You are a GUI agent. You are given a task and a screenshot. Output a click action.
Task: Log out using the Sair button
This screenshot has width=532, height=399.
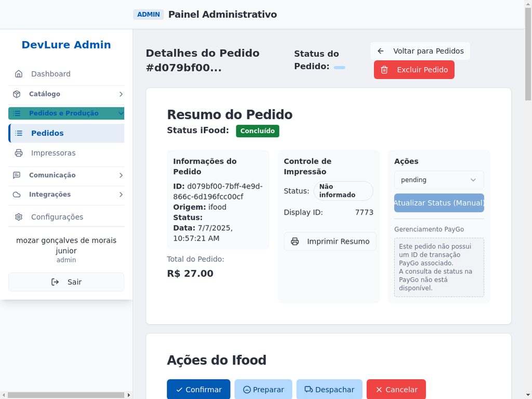click(66, 282)
